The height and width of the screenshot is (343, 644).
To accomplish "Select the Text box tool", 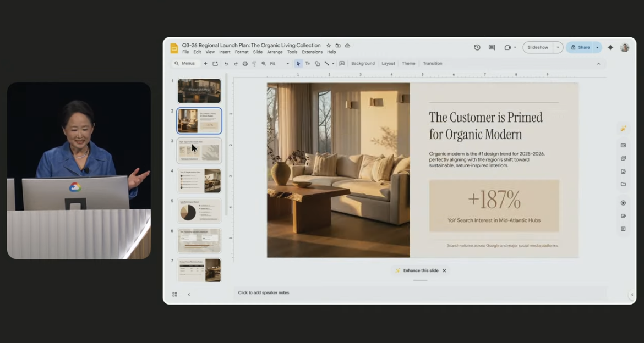I will click(x=308, y=64).
